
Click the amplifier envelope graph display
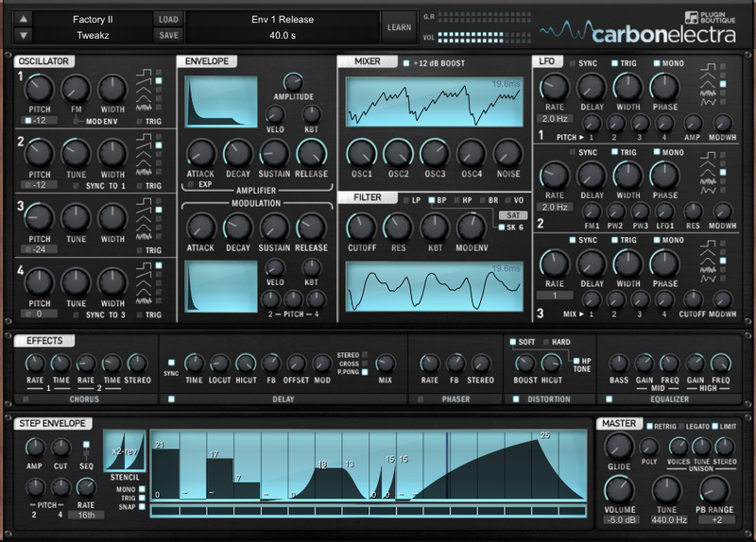(x=222, y=102)
